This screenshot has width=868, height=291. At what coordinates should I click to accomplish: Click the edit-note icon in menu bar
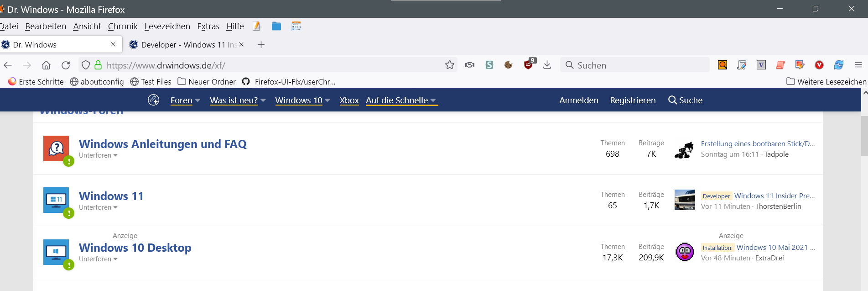[257, 26]
